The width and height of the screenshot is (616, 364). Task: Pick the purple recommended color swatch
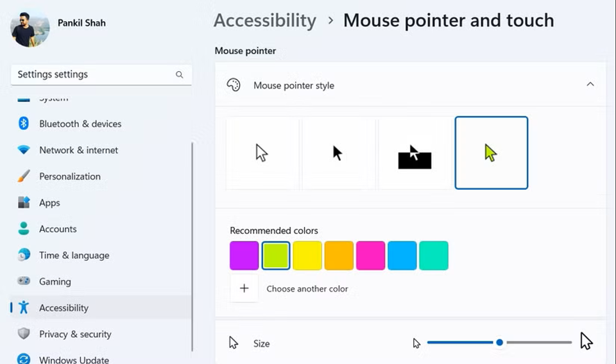(x=244, y=256)
